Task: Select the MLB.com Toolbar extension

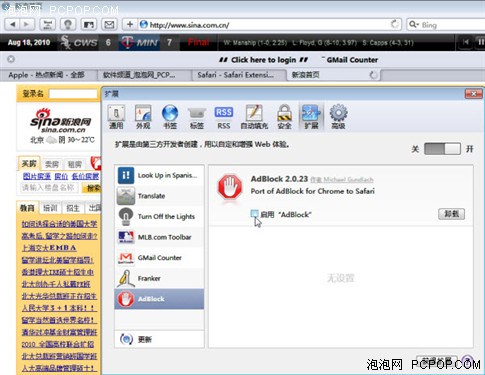Action: pyautogui.click(x=159, y=237)
